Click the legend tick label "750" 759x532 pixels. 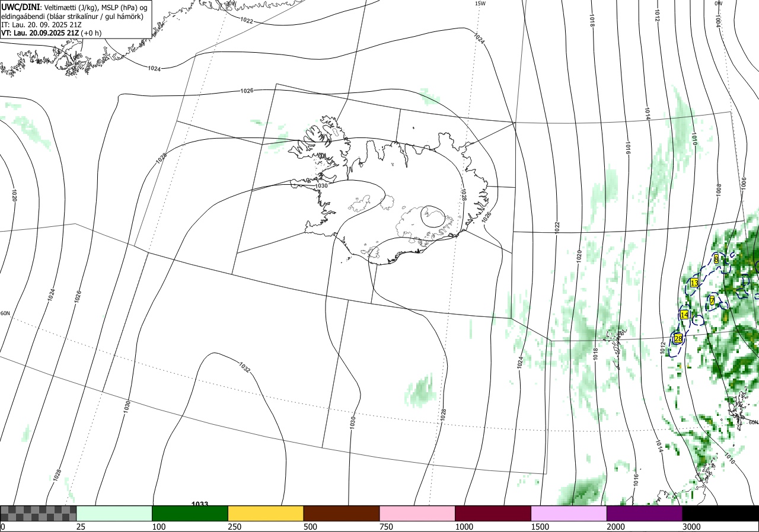[x=386, y=527]
